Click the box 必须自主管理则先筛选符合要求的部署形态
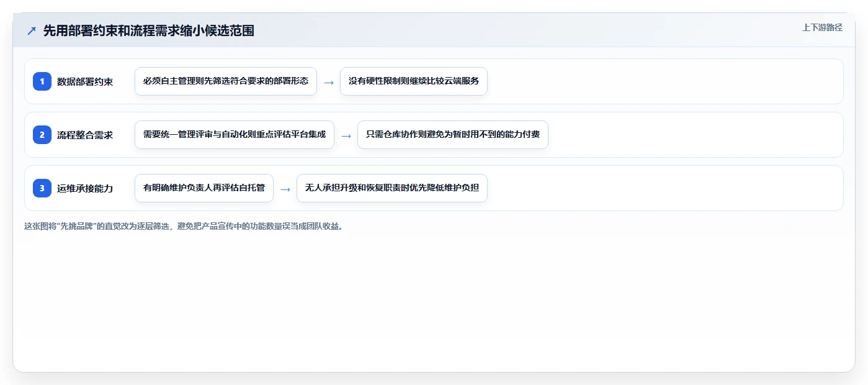Image resolution: width=868 pixels, height=385 pixels. pos(226,81)
